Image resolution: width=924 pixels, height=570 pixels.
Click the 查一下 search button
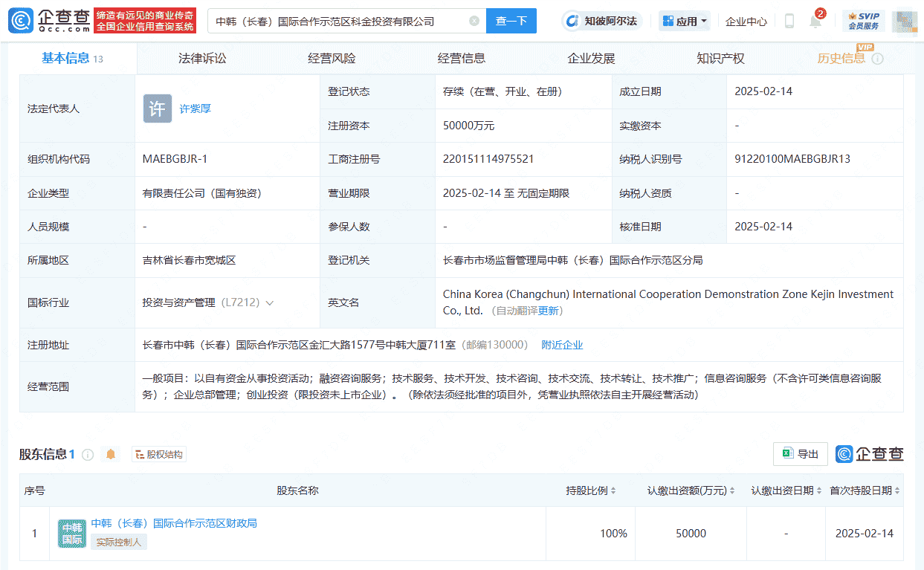tap(511, 22)
